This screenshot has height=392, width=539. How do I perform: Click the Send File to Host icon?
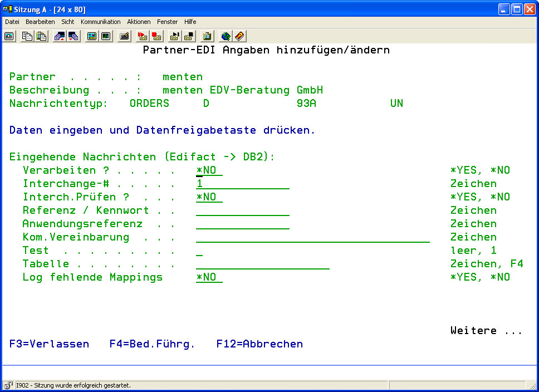point(59,36)
